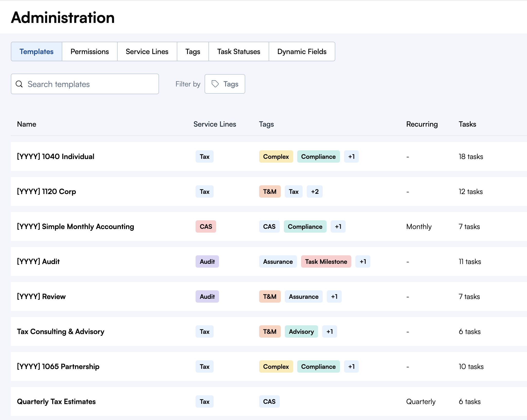Select the Tax Consulting & Advisory row
Image resolution: width=527 pixels, height=420 pixels.
pyautogui.click(x=60, y=331)
